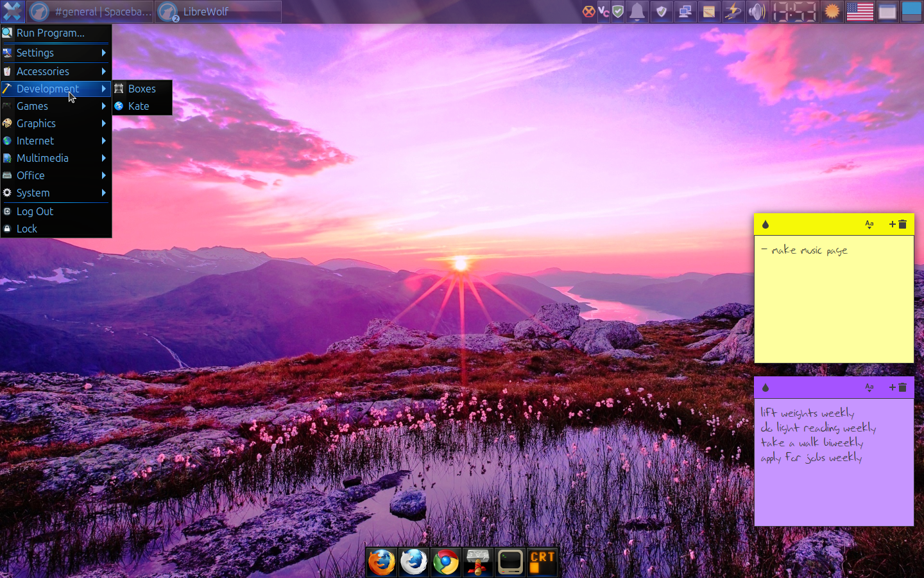
Task: Expand the Graphics submenu
Action: [x=35, y=123]
